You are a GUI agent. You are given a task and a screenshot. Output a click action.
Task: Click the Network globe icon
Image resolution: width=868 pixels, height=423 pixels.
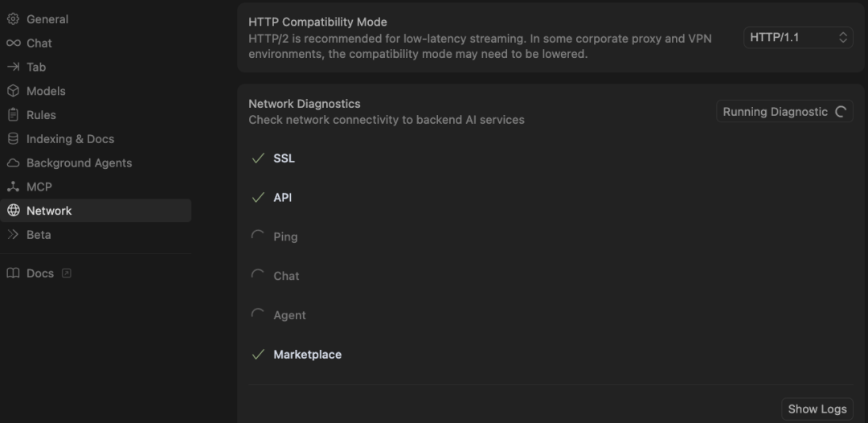point(13,211)
